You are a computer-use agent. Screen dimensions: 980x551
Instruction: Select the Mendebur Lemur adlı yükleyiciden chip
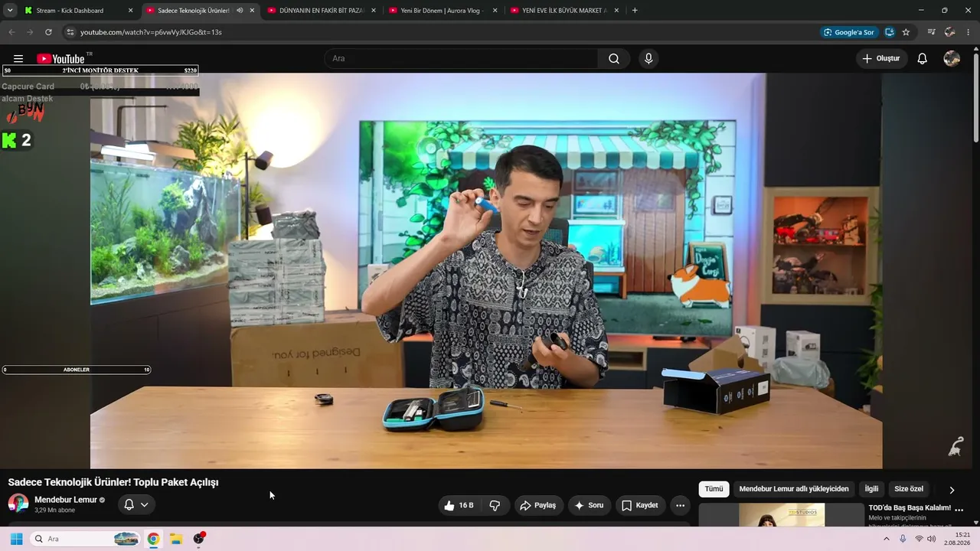click(x=794, y=489)
